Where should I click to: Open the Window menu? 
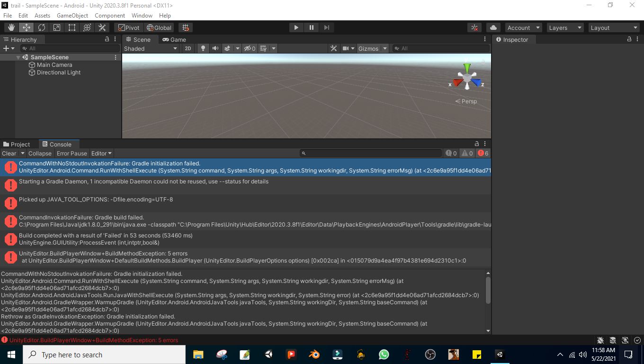coord(142,16)
